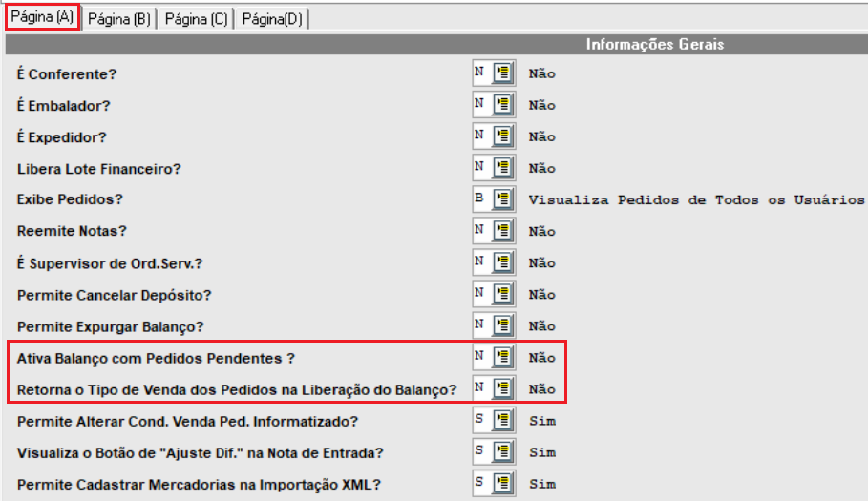This screenshot has width=868, height=501.
Task: Select the Página (A) tab
Action: point(42,18)
